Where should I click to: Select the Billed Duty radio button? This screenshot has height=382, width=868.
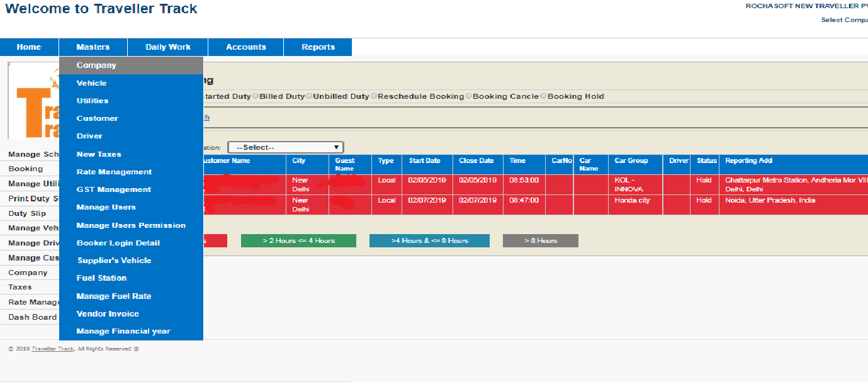256,96
